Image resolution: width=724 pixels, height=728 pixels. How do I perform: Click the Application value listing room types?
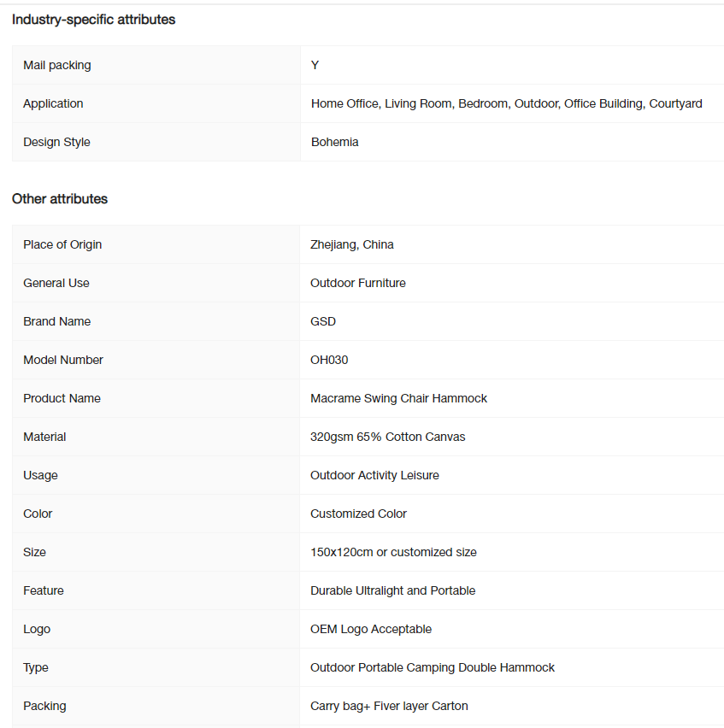(506, 103)
